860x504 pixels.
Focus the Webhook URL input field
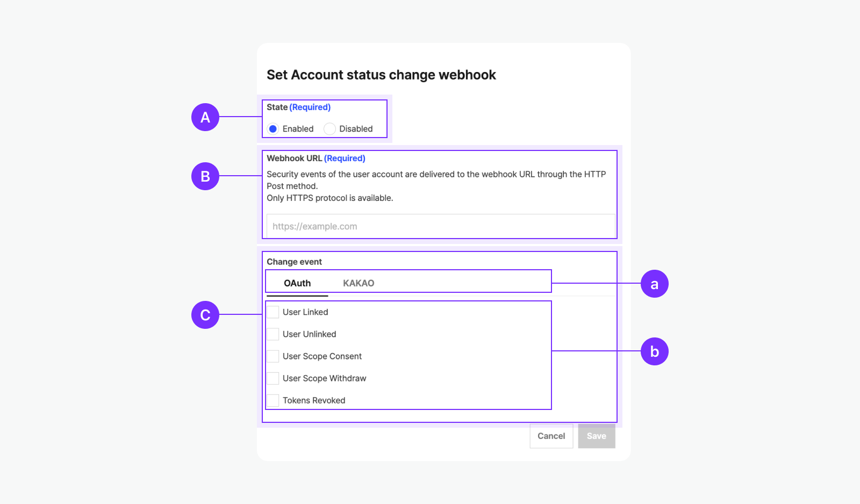(440, 226)
